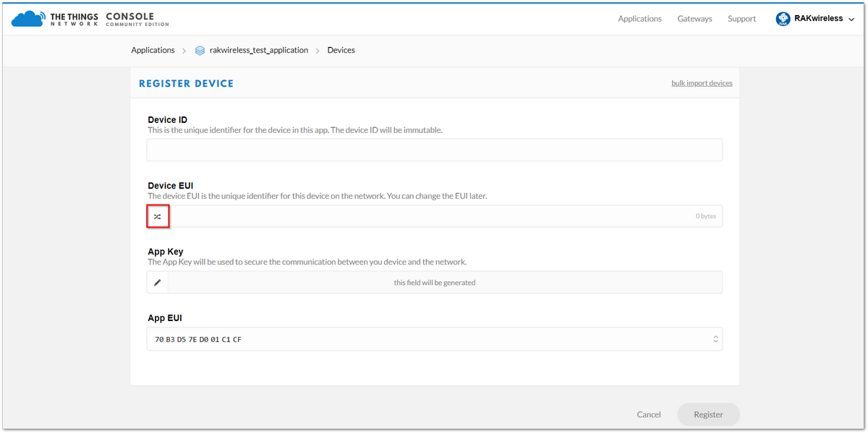
Task: Click the Devices breadcrumb
Action: (341, 51)
